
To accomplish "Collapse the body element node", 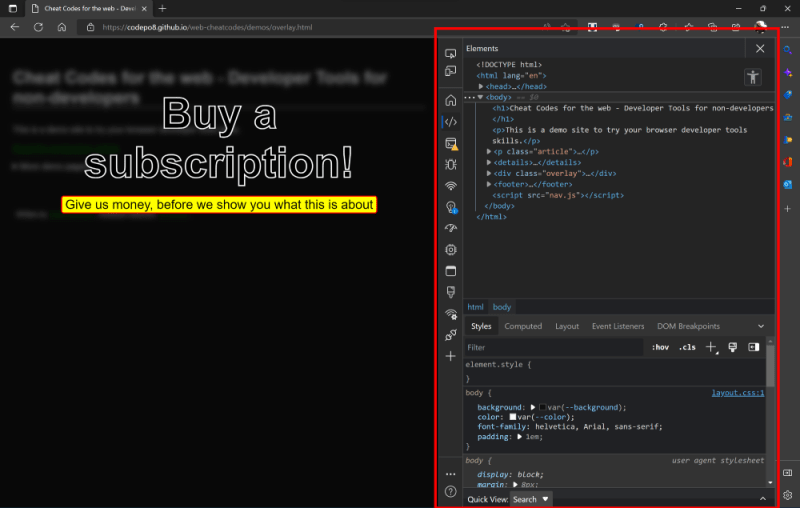I will pos(480,97).
